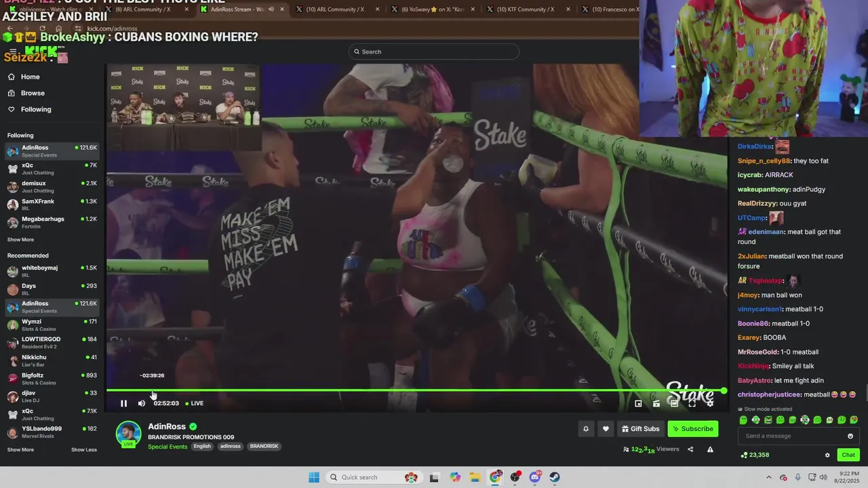Screen dimensions: 868x488
Task: Open the volume icon in system tray
Action: click(824, 477)
